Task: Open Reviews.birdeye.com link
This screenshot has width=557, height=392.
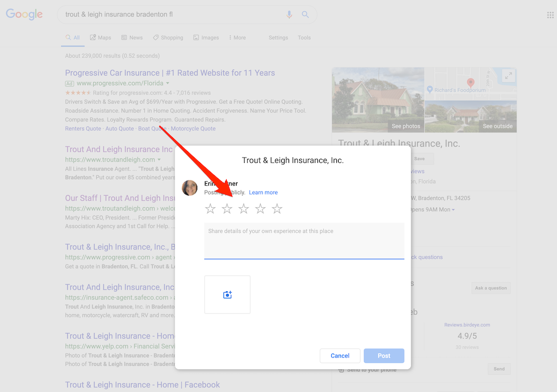Action: 467,325
